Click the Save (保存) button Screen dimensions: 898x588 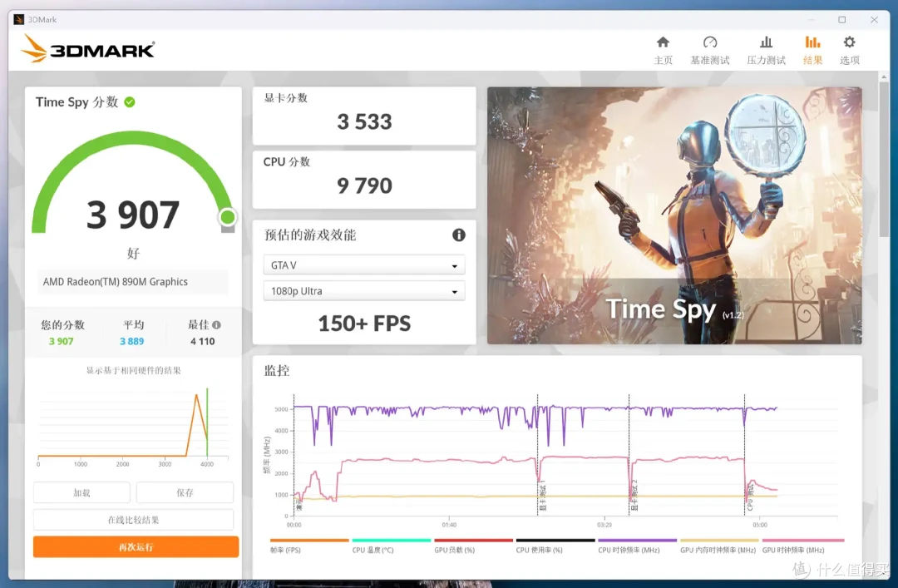(185, 493)
